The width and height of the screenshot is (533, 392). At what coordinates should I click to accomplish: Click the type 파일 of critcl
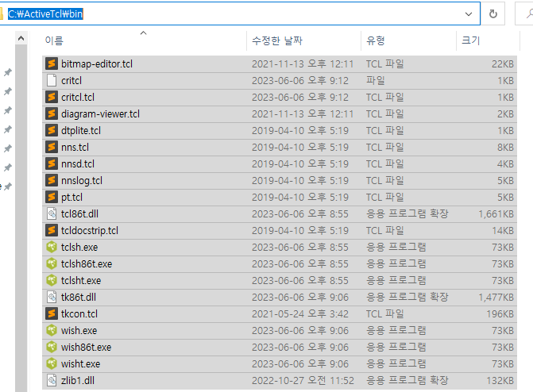[x=375, y=80]
